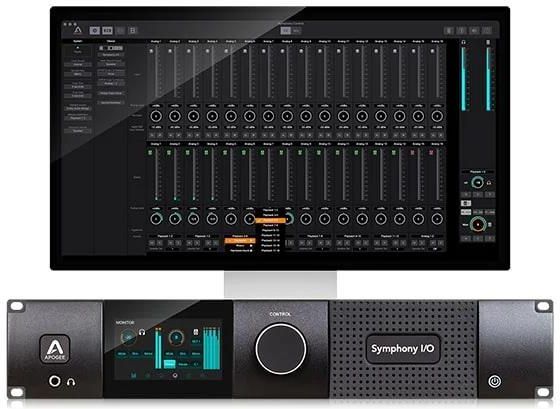
Task: Toggle red indicator on output channel Analog 16
Action: (x=431, y=153)
